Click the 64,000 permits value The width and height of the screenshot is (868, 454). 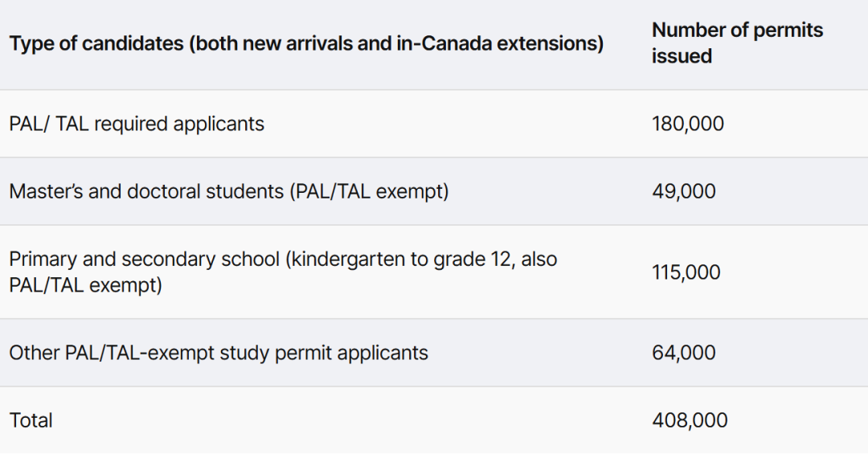point(683,353)
